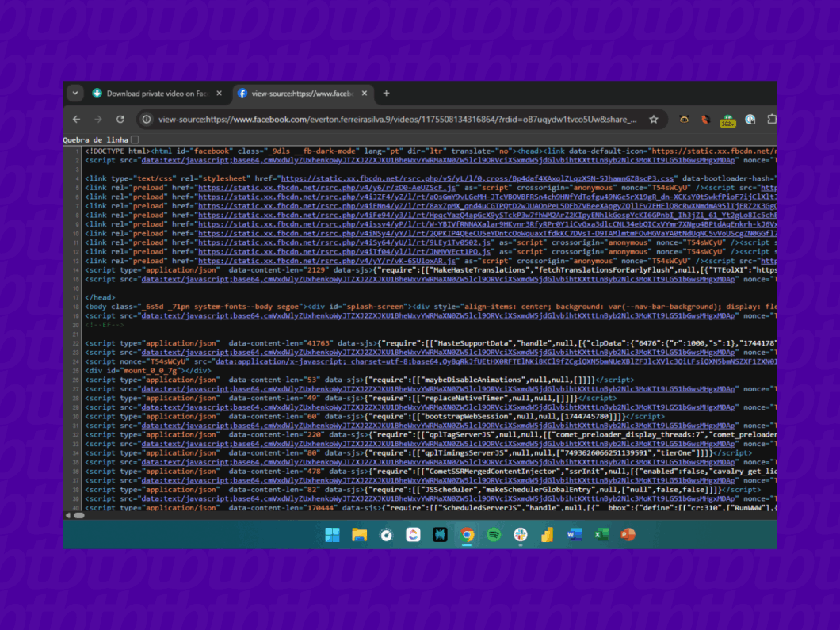The width and height of the screenshot is (840, 630).
Task: Select replaceNativeTimer text on line 28
Action: tap(465, 398)
